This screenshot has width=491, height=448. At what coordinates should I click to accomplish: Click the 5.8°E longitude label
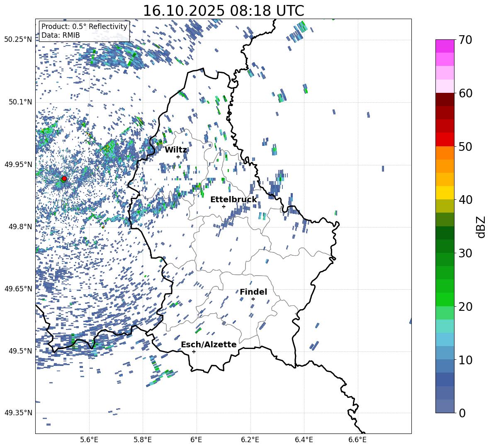click(x=143, y=440)
